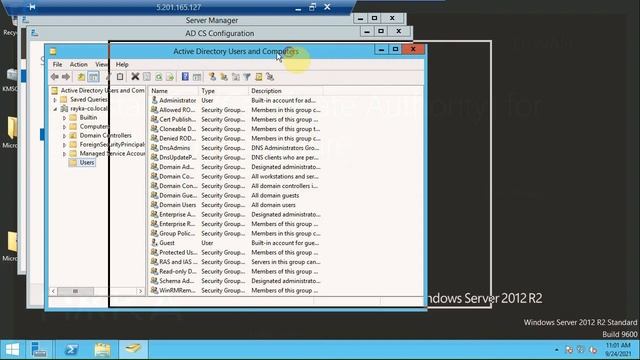The width and height of the screenshot is (640, 360).
Task: Select the WinRMRem... group row
Action: 236,290
